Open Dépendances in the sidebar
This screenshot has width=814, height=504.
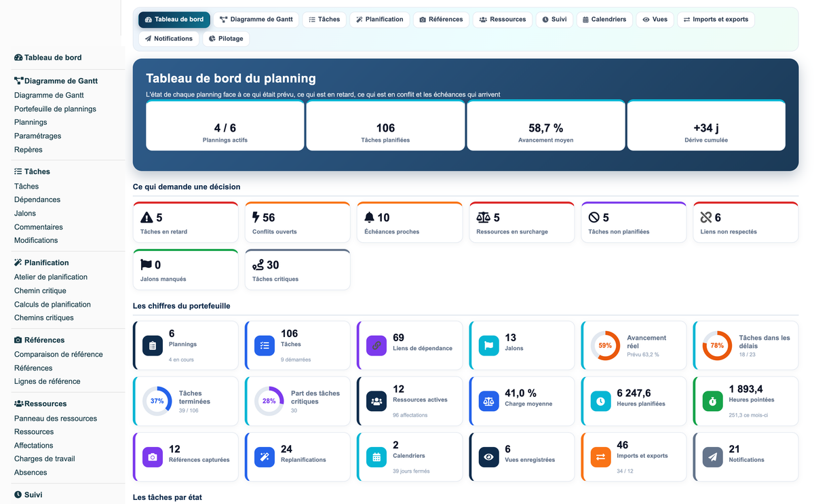pos(37,199)
